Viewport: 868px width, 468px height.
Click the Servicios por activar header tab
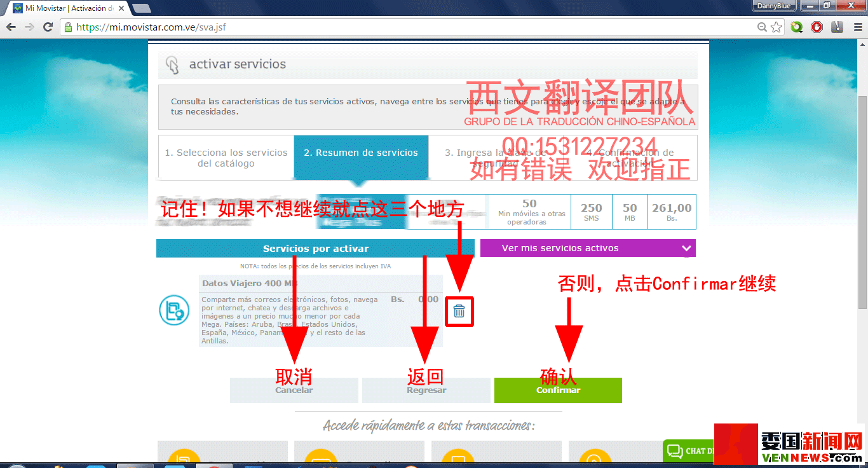click(x=315, y=249)
